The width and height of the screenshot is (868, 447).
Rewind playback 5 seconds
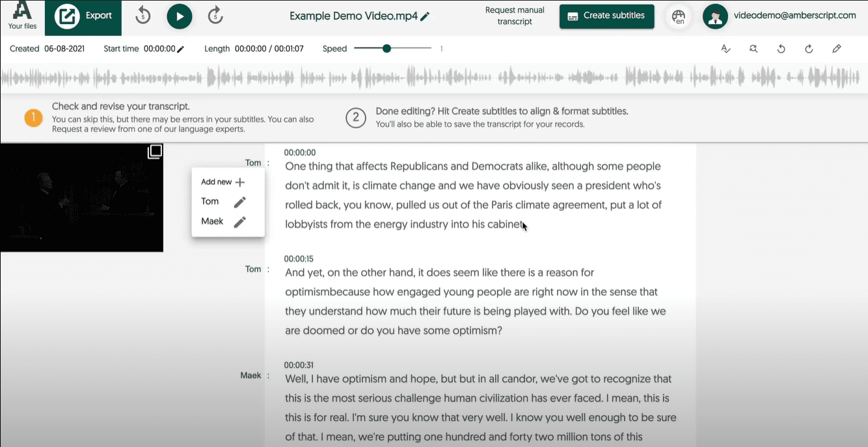pos(143,16)
